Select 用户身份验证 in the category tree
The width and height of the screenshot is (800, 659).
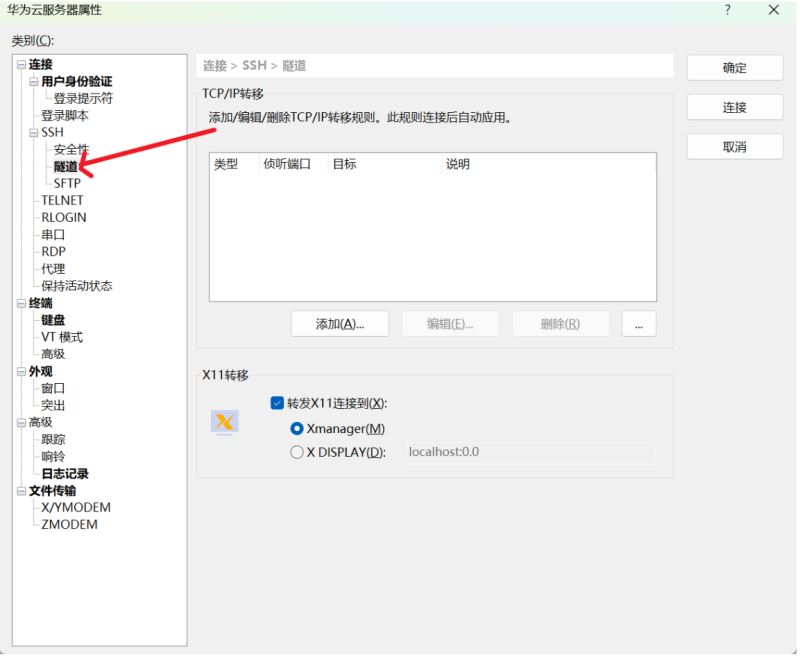[x=77, y=82]
